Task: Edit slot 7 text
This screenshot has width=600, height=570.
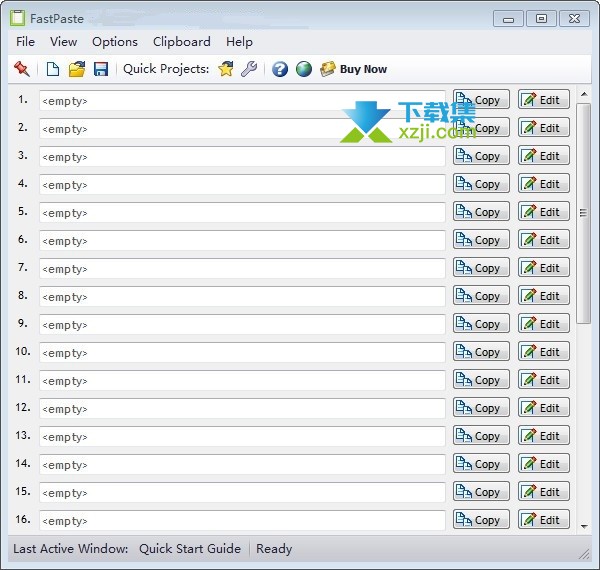Action: point(544,267)
